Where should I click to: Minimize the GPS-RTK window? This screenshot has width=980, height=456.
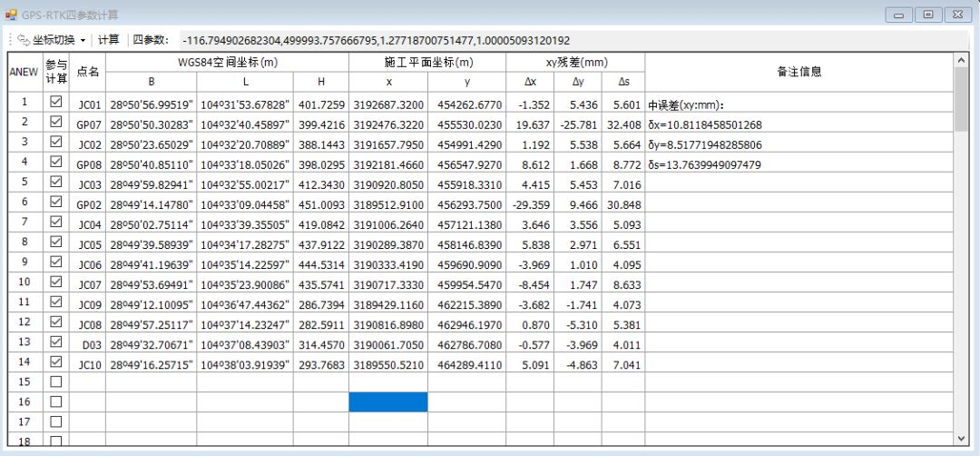tap(898, 15)
